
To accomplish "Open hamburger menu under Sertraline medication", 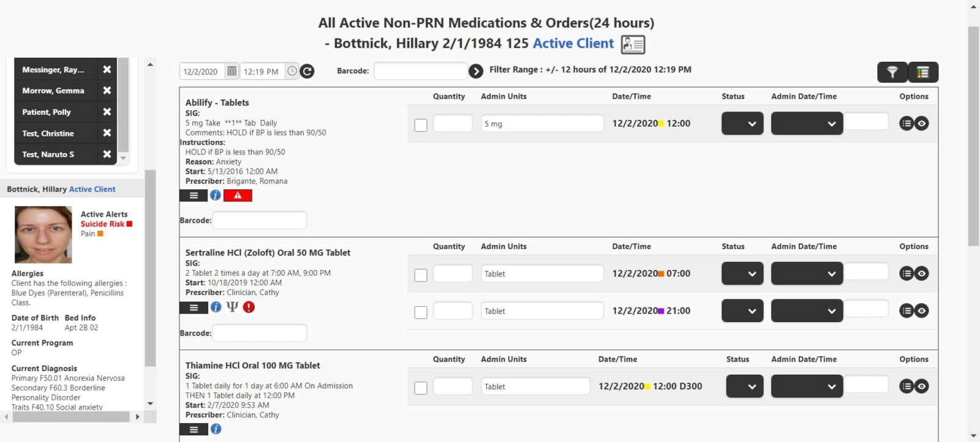I will click(x=194, y=307).
